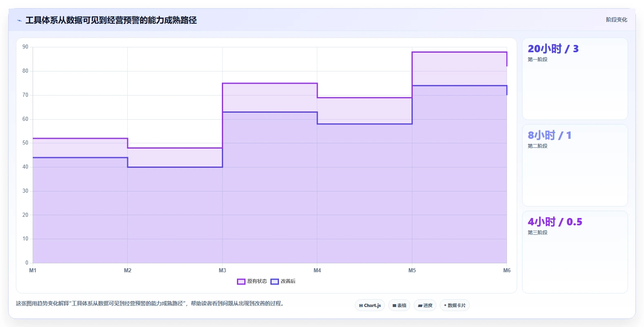Open the 4小时 / 0.5 third-stage card
The height and width of the screenshot is (327, 644).
pos(575,252)
